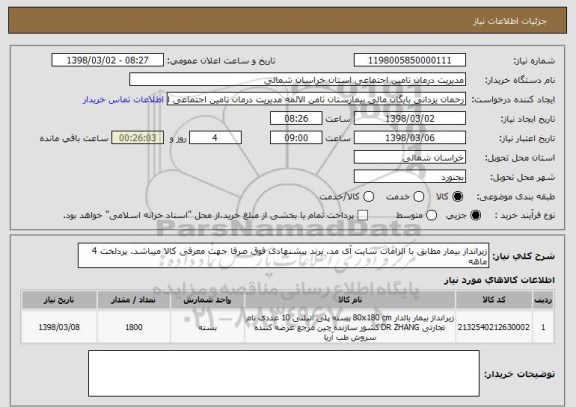Image resolution: width=576 pixels, height=407 pixels.
Task: Click the public announcement date-time field
Action: pyautogui.click(x=108, y=60)
